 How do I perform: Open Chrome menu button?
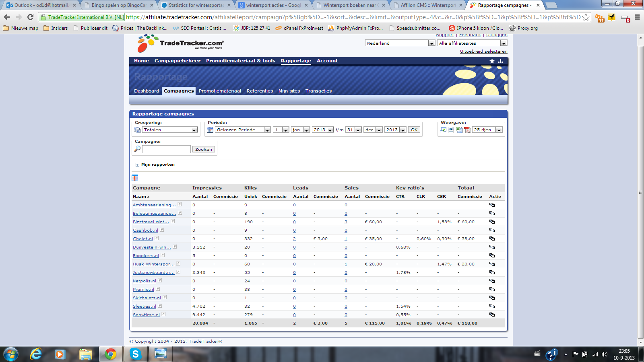(x=637, y=17)
